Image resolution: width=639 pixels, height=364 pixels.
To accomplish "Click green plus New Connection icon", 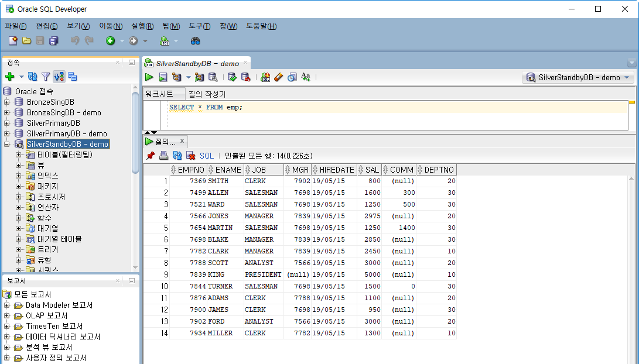I will click(x=10, y=77).
